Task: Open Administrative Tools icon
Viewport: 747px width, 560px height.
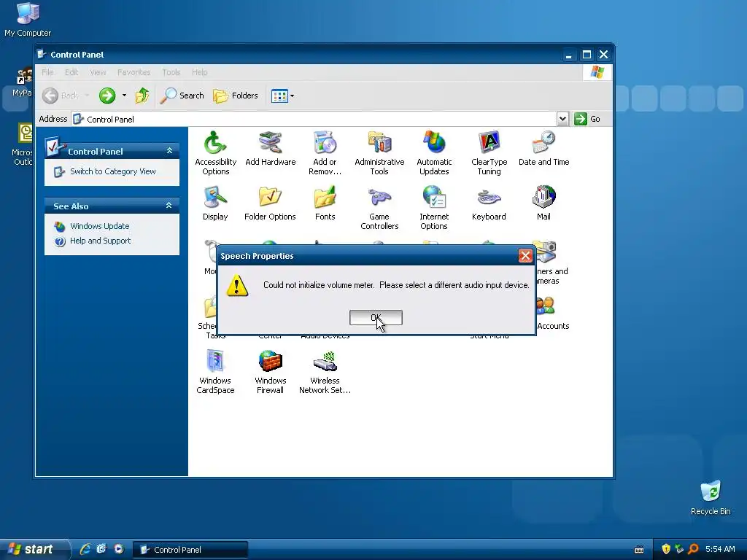Action: pyautogui.click(x=379, y=153)
